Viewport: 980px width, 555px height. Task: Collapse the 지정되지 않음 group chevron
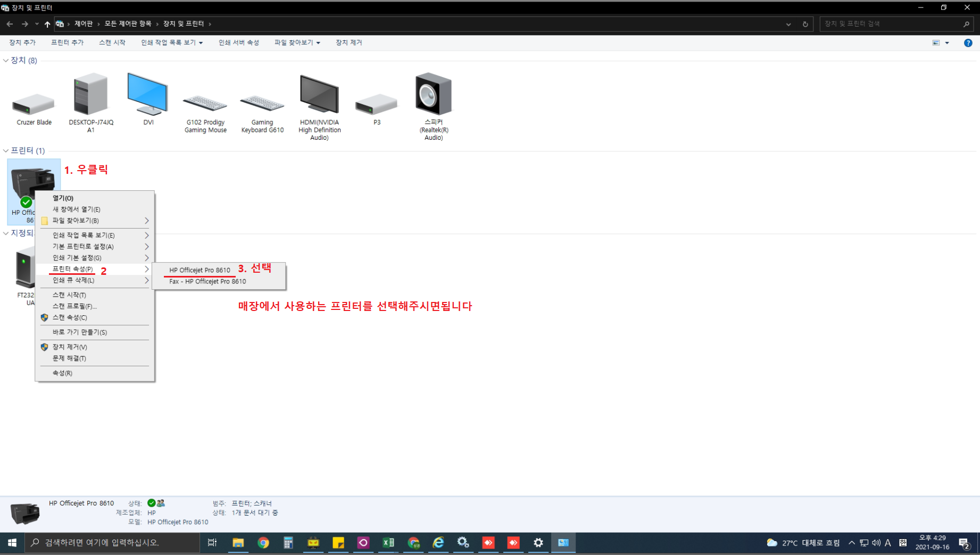(x=6, y=233)
